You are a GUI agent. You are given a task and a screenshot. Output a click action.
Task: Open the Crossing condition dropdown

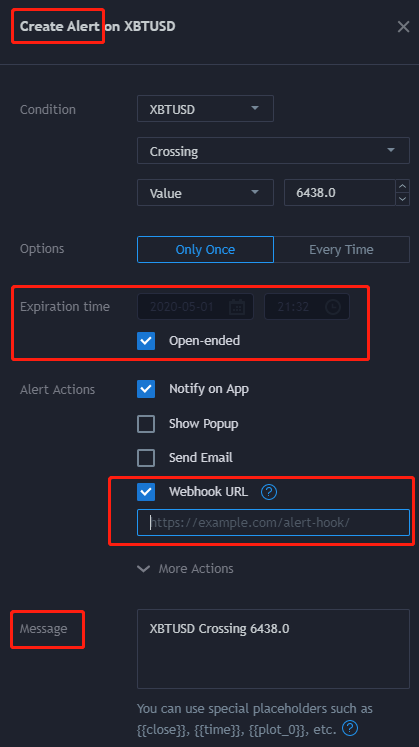273,151
